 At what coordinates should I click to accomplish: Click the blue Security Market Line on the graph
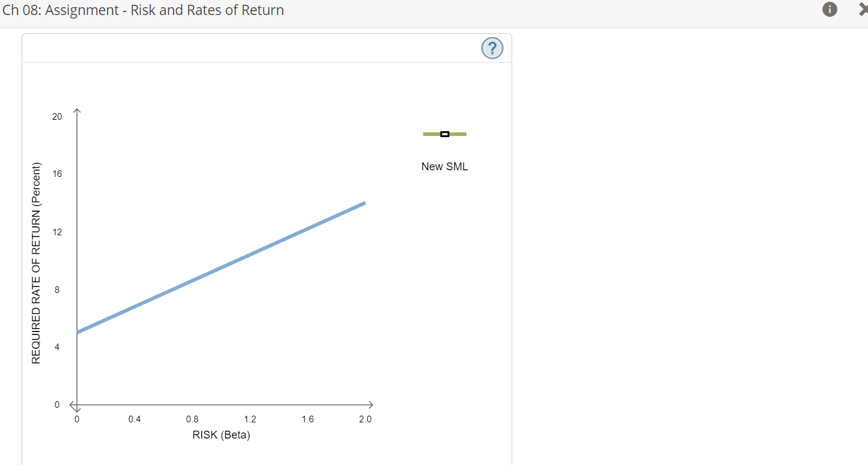tap(222, 266)
